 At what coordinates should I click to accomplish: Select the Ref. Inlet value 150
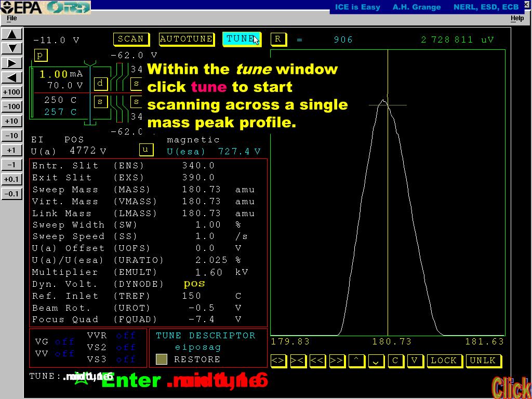point(192,296)
